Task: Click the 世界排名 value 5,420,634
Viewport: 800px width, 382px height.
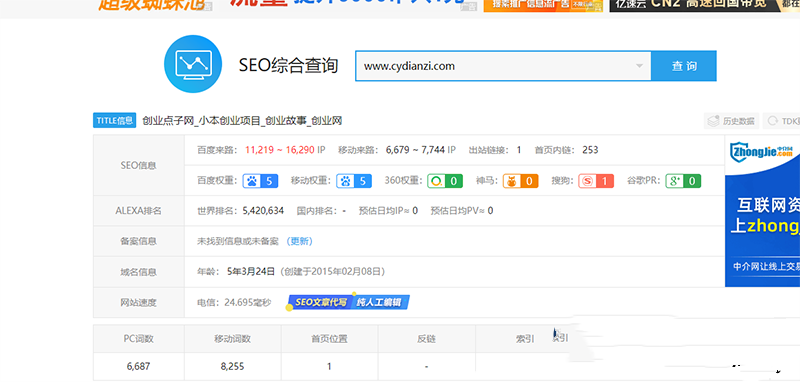Action: pos(263,211)
